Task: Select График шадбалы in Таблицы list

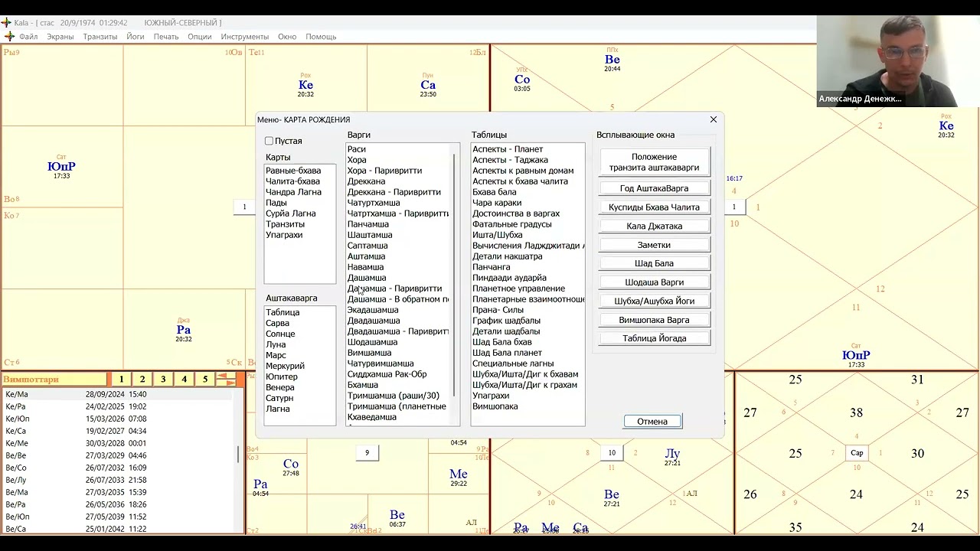Action: pos(506,321)
